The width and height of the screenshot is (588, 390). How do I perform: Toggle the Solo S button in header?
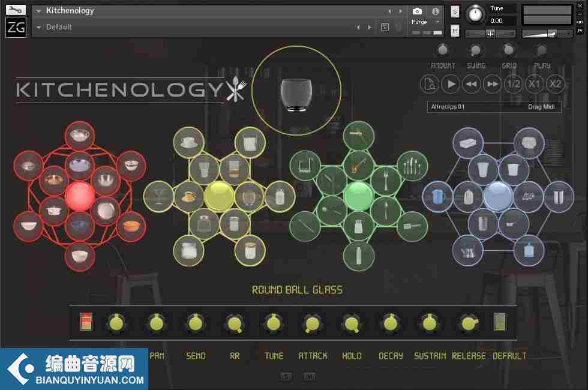[x=455, y=11]
